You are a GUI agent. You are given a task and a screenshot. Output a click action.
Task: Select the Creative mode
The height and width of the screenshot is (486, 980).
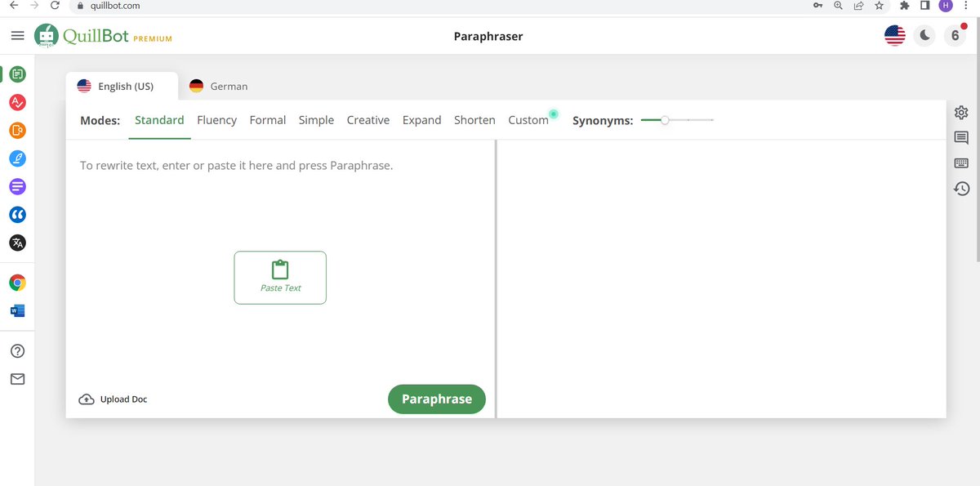368,120
